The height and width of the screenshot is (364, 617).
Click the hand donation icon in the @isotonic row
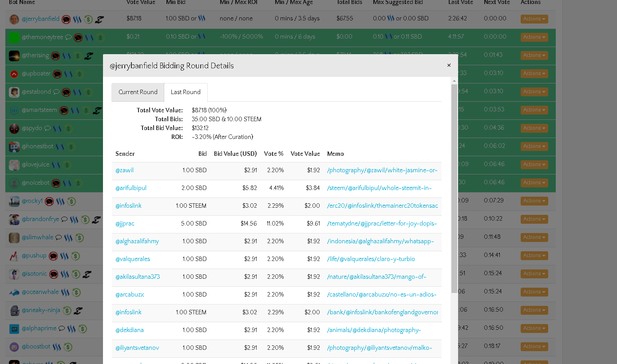[87, 274]
